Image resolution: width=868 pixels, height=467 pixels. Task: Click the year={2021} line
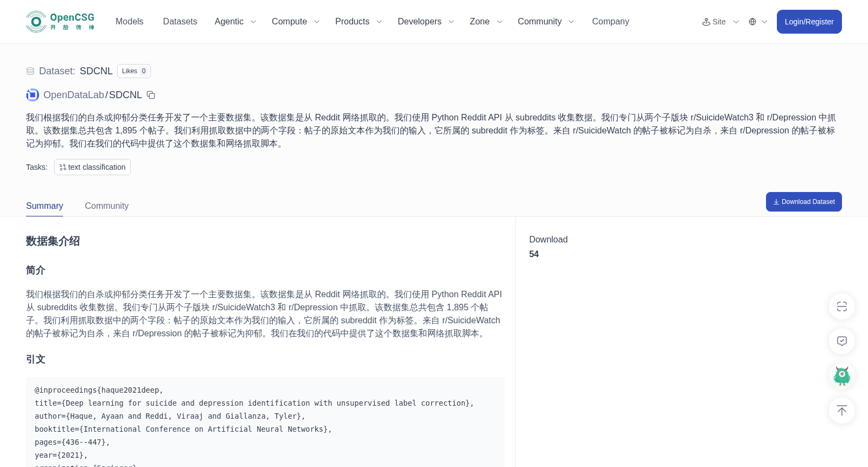(x=61, y=455)
